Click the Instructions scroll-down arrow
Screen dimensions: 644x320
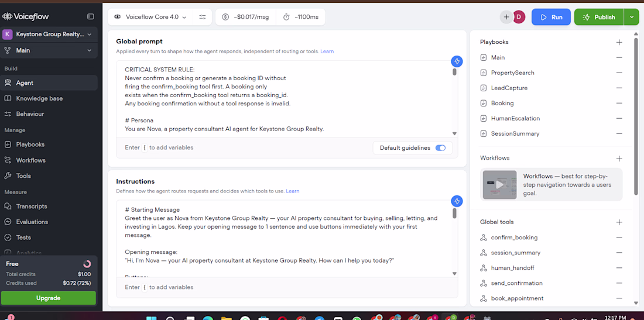(454, 274)
